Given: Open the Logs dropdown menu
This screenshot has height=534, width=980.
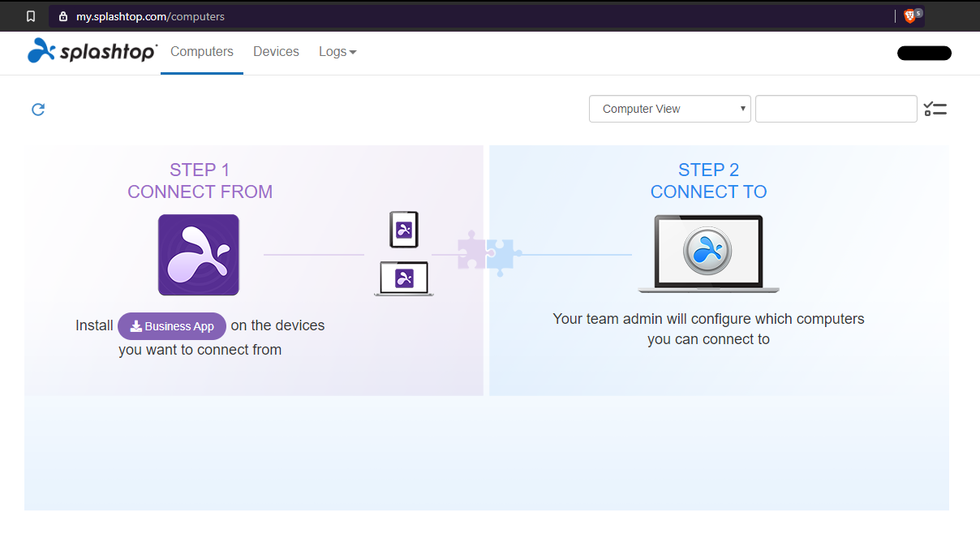Looking at the screenshot, I should tap(337, 51).
